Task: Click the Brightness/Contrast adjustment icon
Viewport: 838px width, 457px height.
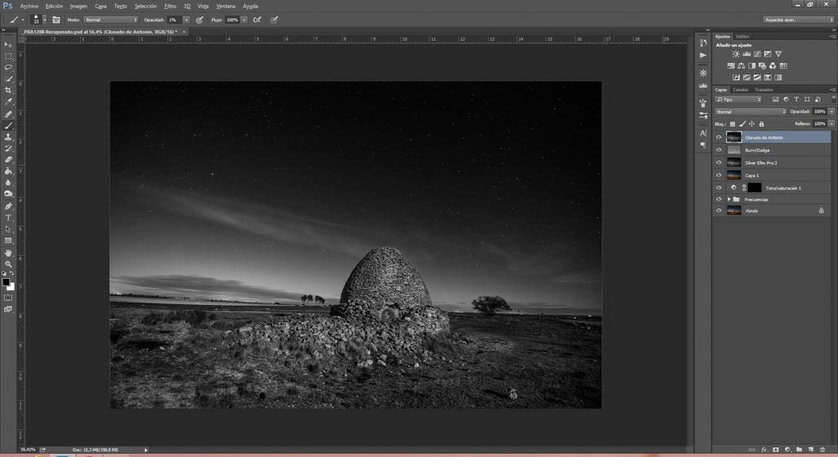Action: coord(736,53)
